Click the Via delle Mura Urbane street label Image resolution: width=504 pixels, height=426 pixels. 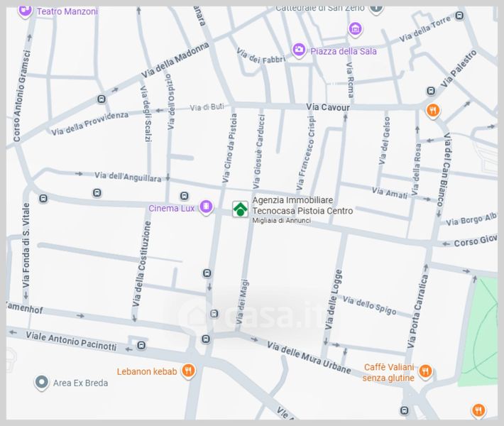point(309,358)
